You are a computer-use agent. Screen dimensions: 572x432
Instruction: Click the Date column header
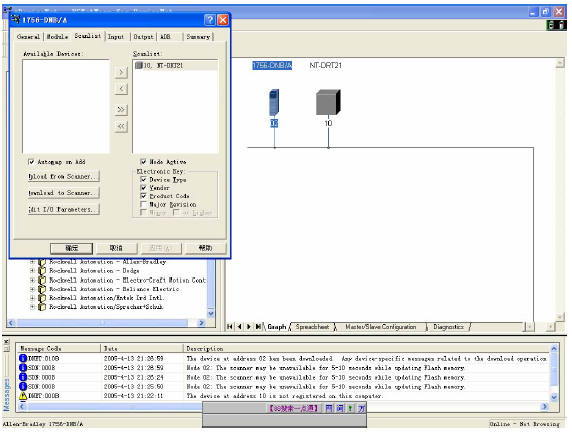142,348
